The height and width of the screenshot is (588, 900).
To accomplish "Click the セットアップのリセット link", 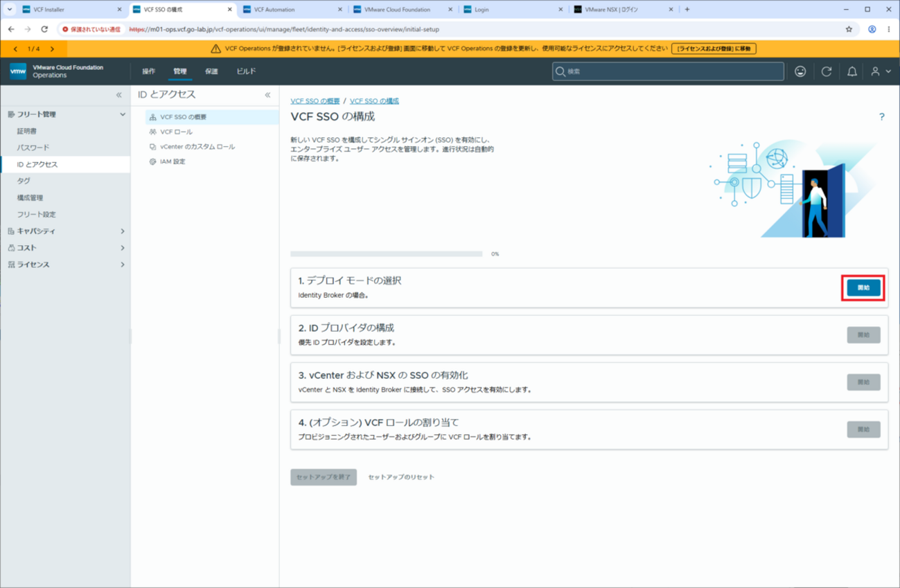I will (x=401, y=477).
